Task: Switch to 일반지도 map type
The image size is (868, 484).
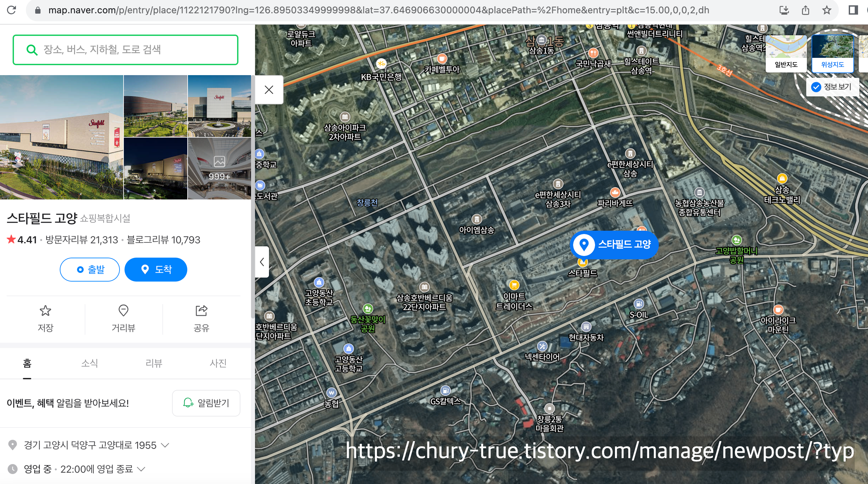Action: [786, 54]
